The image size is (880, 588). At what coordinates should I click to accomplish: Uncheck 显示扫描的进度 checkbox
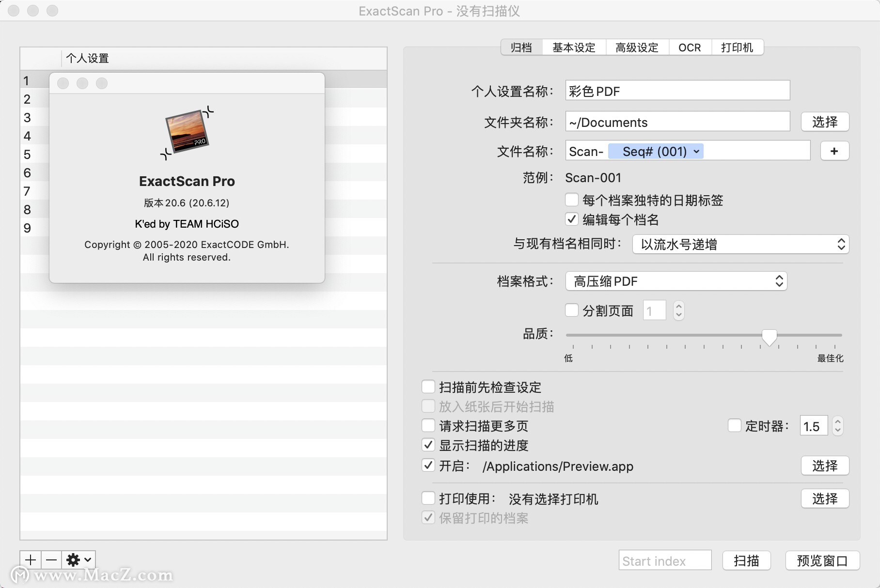pyautogui.click(x=428, y=445)
